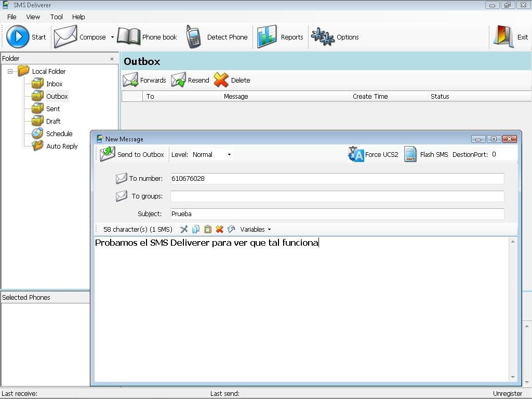Click the Unregister status bar text
The width and height of the screenshot is (532, 399).
(507, 394)
